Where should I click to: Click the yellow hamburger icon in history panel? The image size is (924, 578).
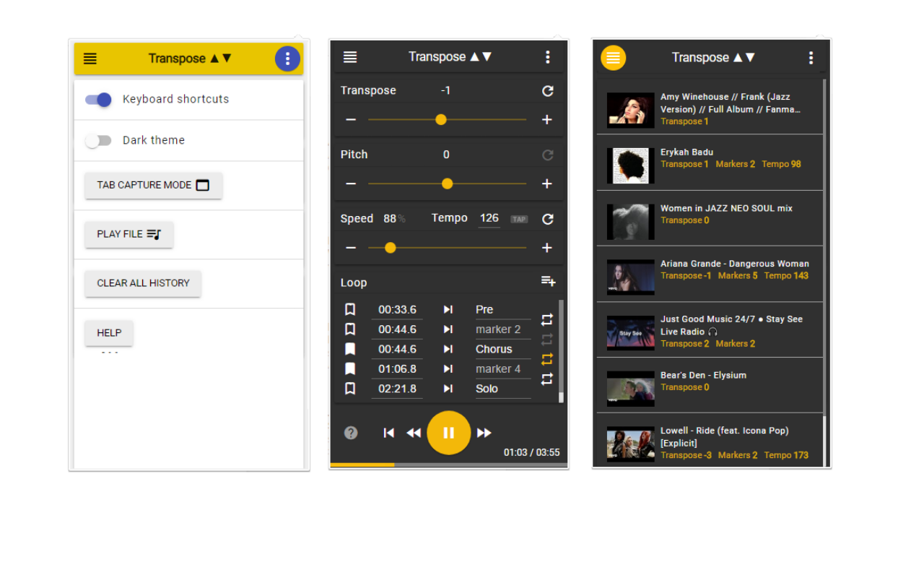[x=614, y=58]
